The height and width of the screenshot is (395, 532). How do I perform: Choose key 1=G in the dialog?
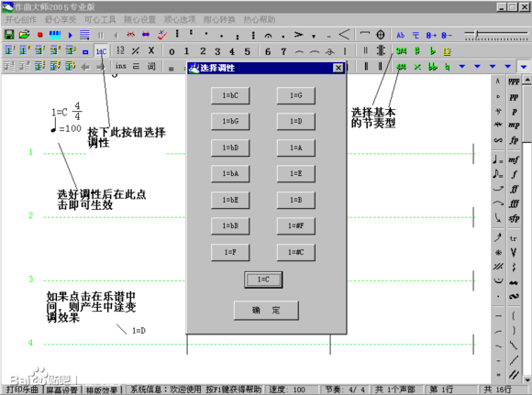coord(296,95)
